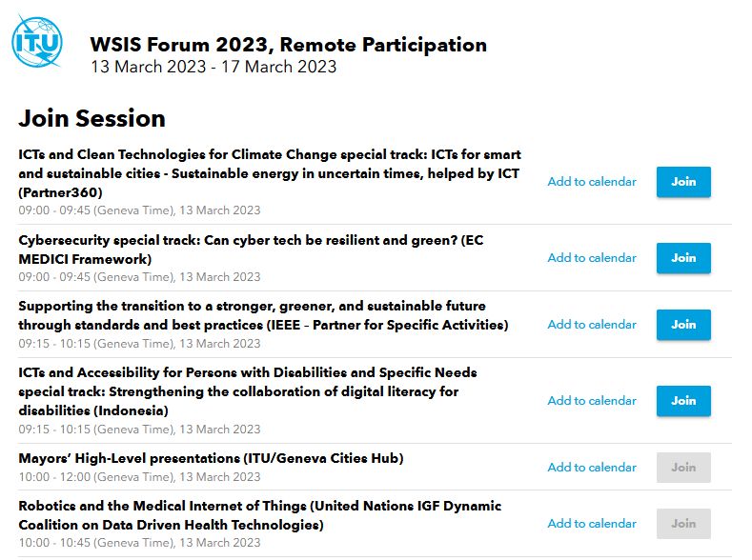
Task: Click the Robotics and Medical Internet title
Action: pyautogui.click(x=260, y=515)
